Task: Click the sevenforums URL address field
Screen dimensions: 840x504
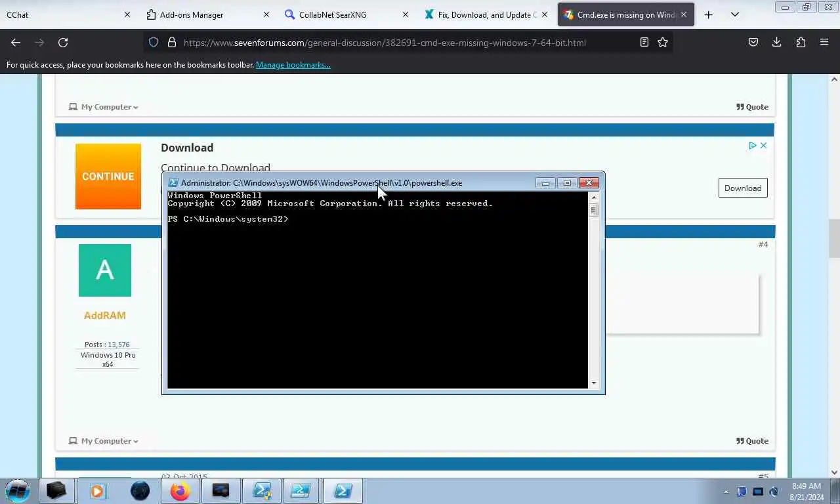Action: click(407, 43)
